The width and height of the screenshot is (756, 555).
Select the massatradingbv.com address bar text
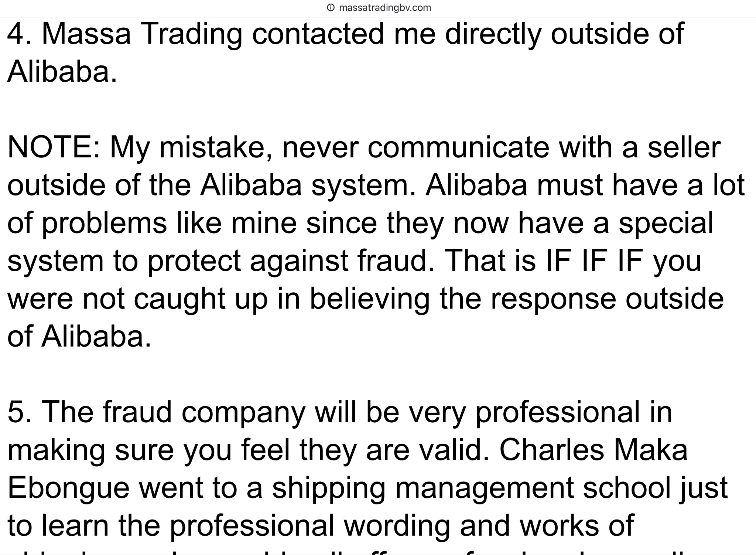coord(384,8)
